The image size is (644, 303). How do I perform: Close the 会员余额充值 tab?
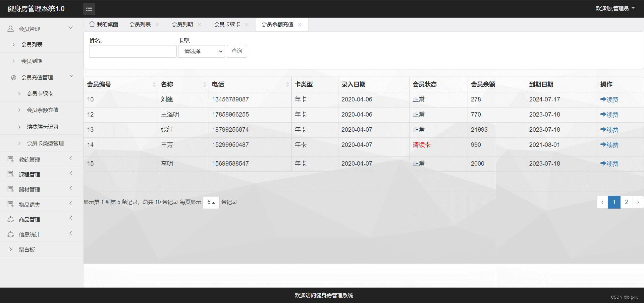tap(300, 25)
